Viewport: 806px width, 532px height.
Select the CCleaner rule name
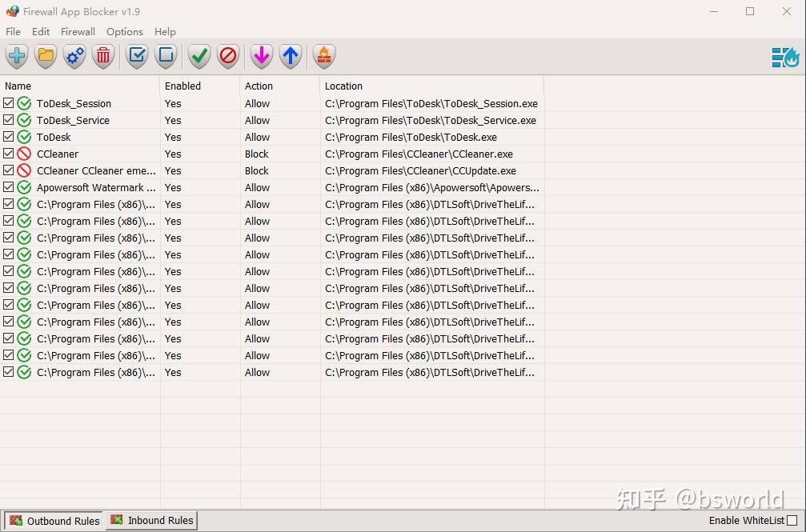58,154
